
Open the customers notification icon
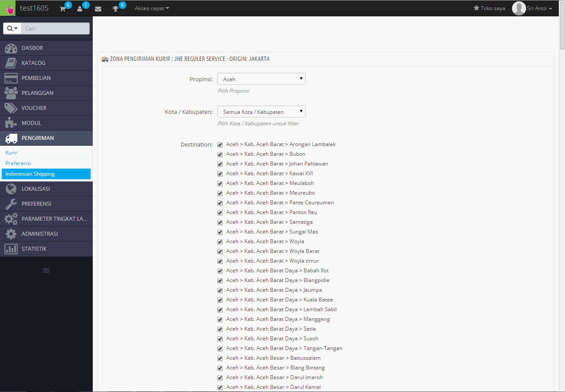coord(80,8)
